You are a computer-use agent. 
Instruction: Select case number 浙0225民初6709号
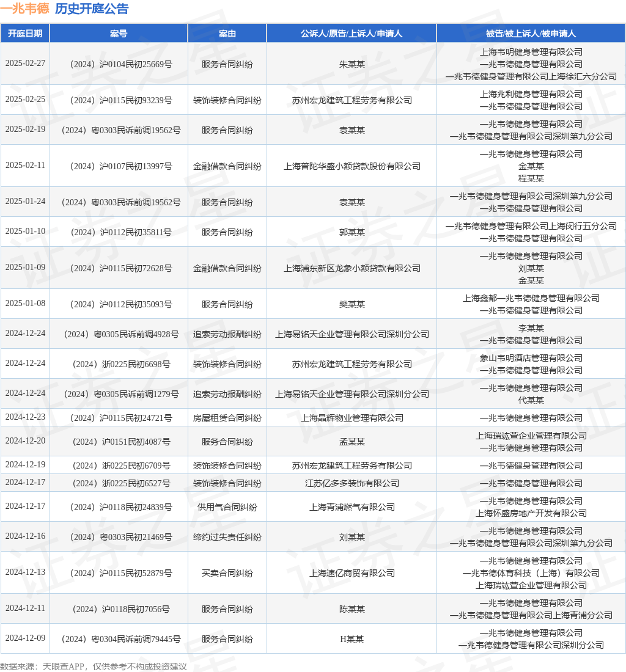click(x=121, y=466)
